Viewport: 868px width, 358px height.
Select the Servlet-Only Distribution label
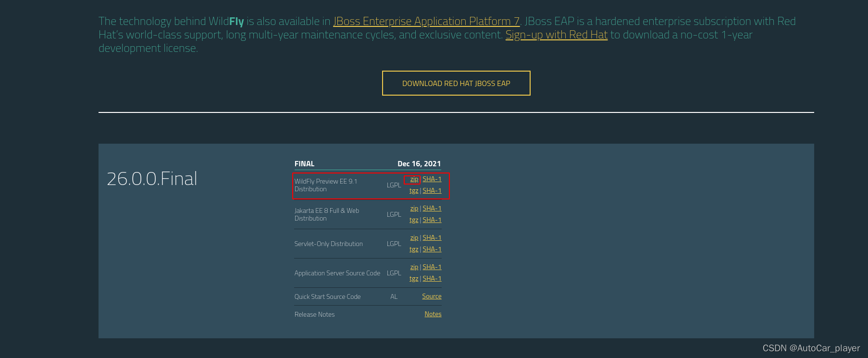pos(329,244)
